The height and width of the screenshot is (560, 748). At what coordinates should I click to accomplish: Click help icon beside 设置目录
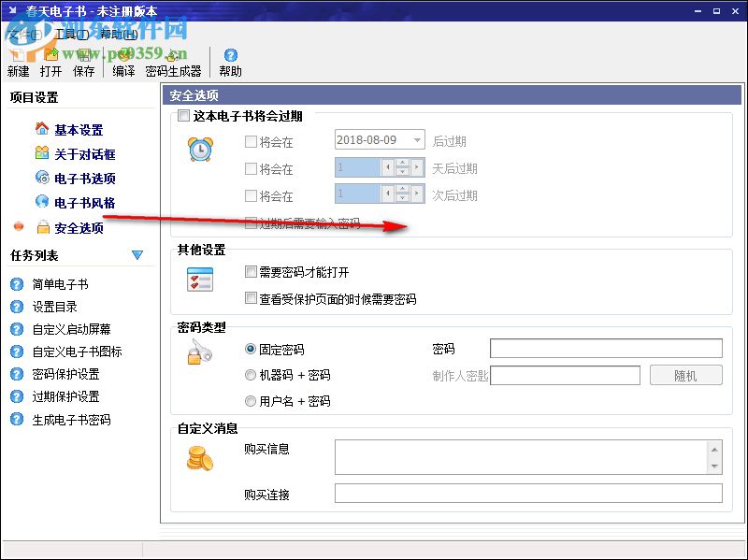click(17, 307)
